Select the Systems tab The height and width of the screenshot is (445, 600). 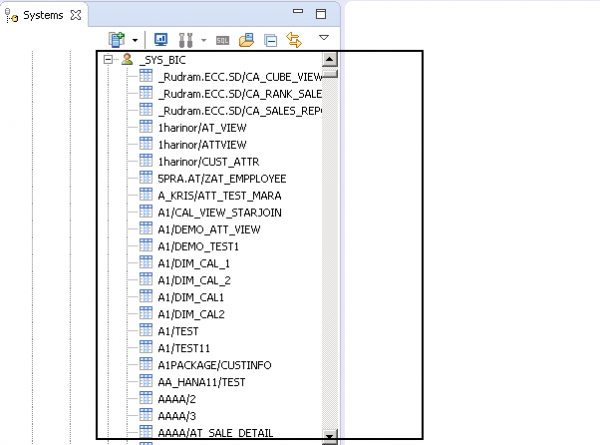tap(43, 15)
